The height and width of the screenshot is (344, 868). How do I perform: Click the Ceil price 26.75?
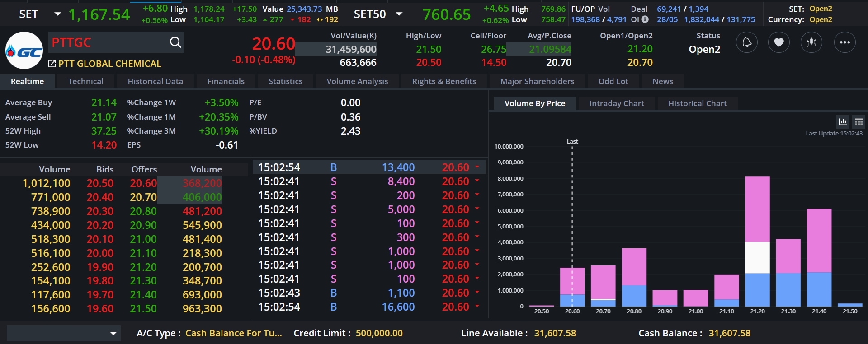tap(494, 49)
